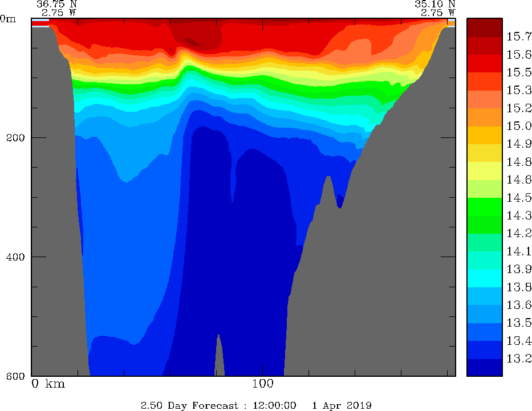The width and height of the screenshot is (532, 411).
Task: Pick the cyan swatch between 13.9 and 13.8
Action: pos(485,278)
